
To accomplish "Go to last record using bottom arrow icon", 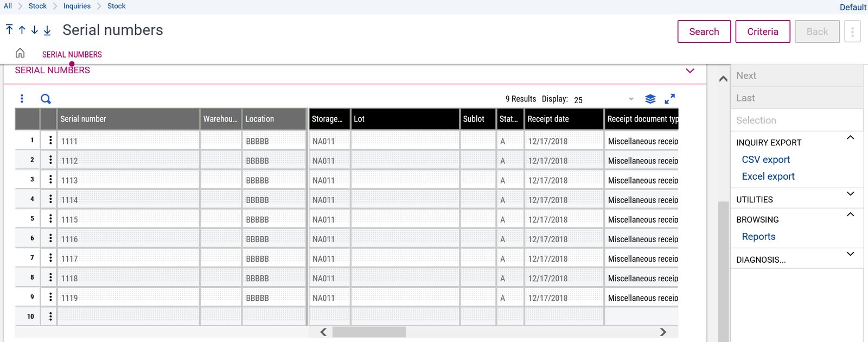I will click(x=47, y=30).
